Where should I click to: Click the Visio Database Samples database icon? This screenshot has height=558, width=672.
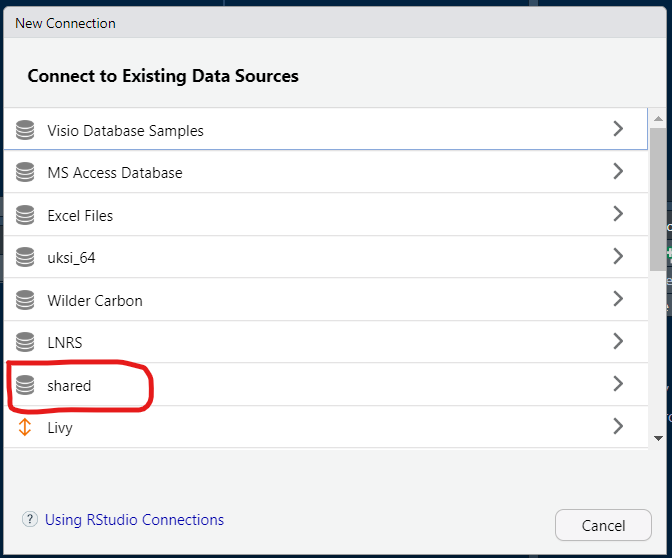[25, 130]
